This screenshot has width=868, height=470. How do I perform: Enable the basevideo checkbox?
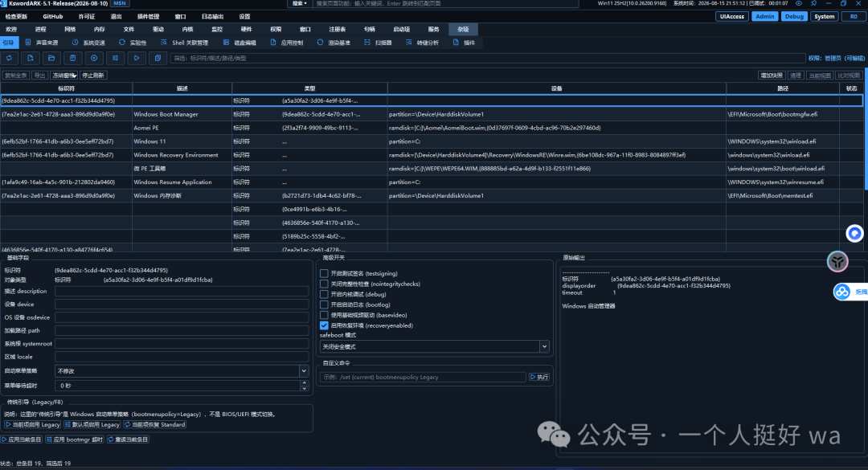point(324,315)
